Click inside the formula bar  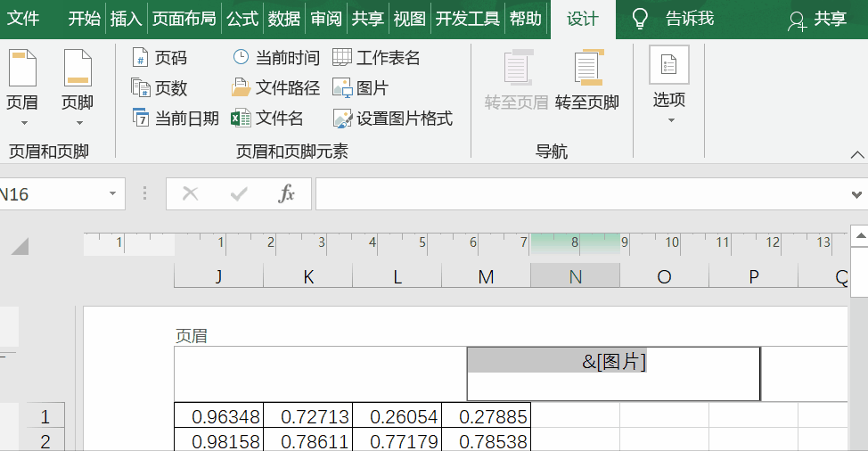pyautogui.click(x=581, y=193)
